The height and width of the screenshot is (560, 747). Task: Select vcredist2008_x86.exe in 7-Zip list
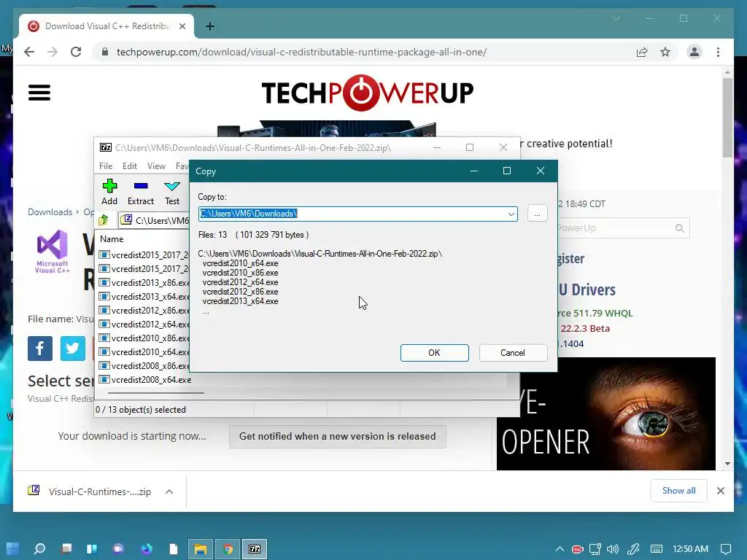(144, 366)
